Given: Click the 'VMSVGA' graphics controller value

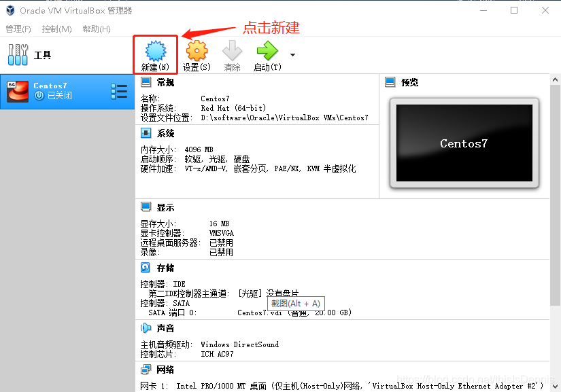Looking at the screenshot, I should coord(222,233).
